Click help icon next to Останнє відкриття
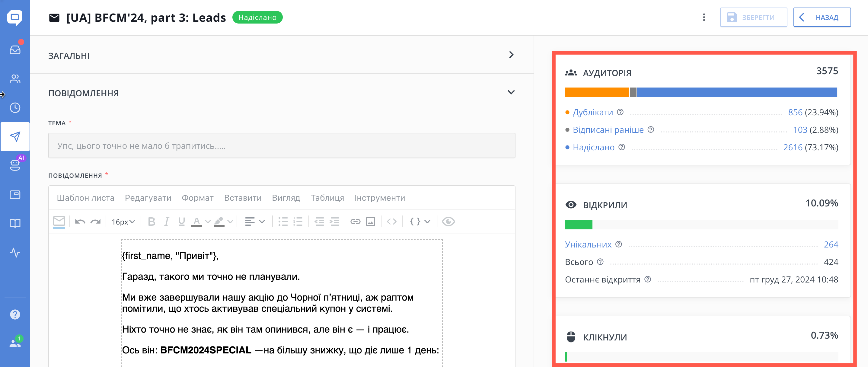Screen dimensions: 868x367 (648, 279)
